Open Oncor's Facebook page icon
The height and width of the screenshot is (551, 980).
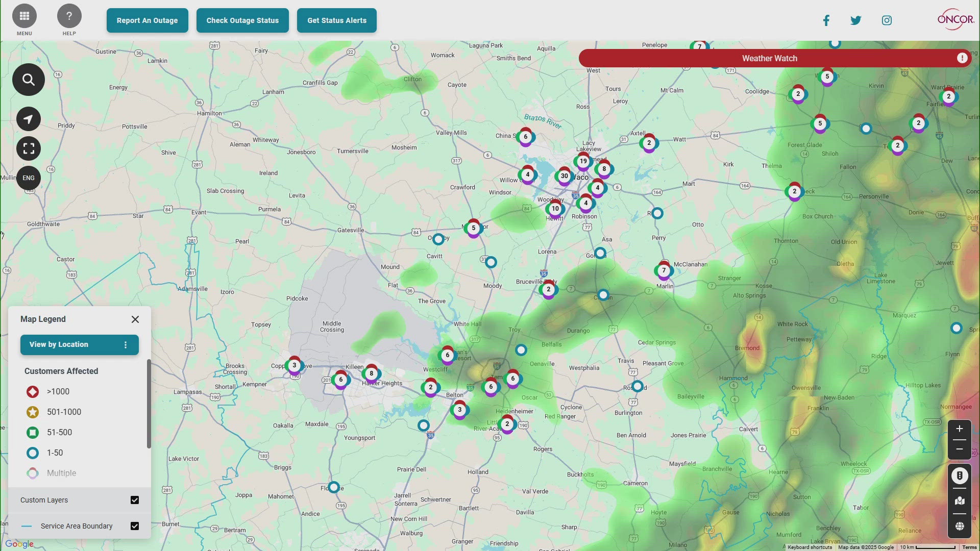[826, 20]
